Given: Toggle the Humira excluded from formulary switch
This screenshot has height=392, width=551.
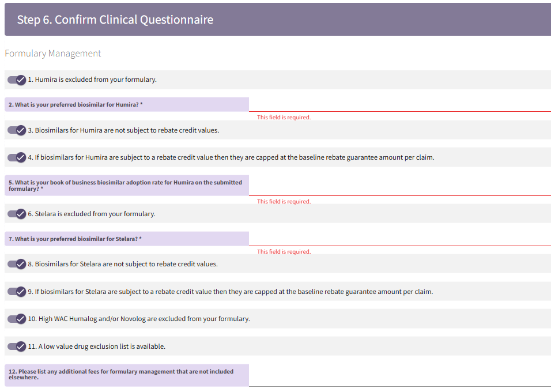Looking at the screenshot, I should 17,80.
